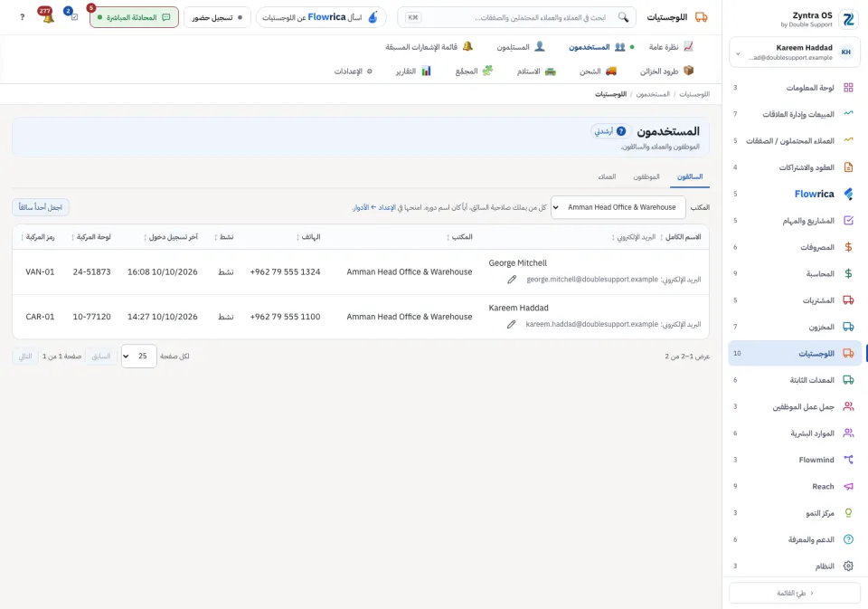Click المستخدمون breadcrumb link
The height and width of the screenshot is (609, 868).
click(653, 94)
